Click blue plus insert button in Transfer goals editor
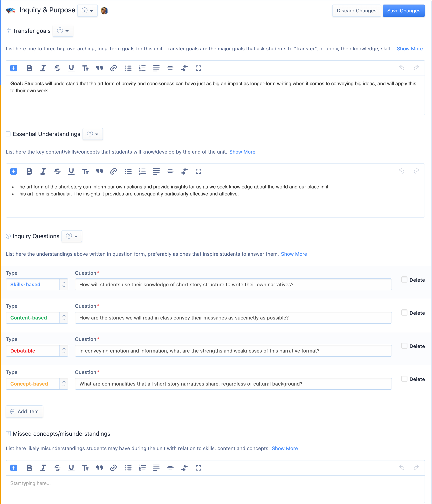The width and height of the screenshot is (432, 504). pos(14,68)
